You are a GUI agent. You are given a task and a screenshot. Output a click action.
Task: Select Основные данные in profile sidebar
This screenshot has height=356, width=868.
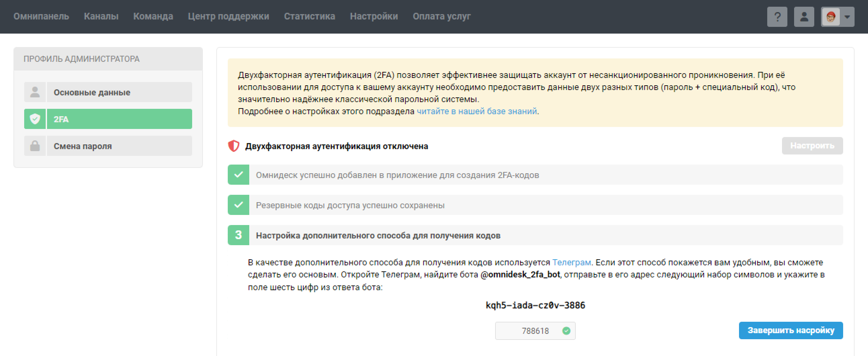point(119,92)
